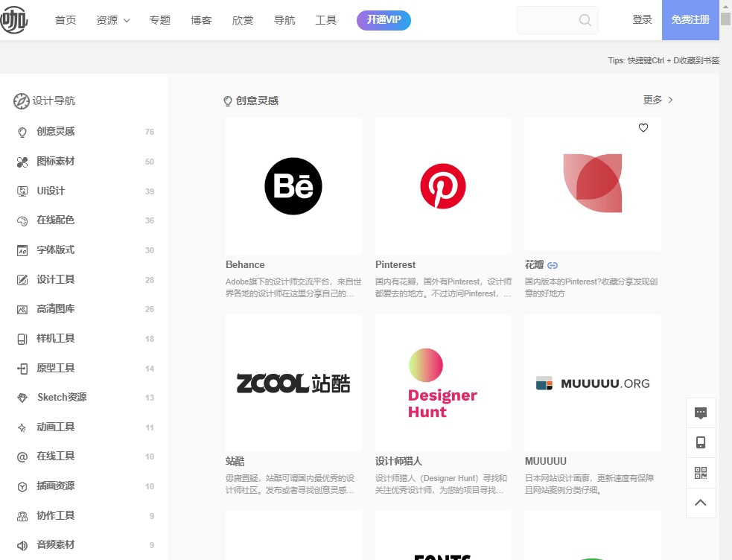The image size is (732, 560).
Task: Select 在线配色 category text in sidebar
Action: (56, 220)
